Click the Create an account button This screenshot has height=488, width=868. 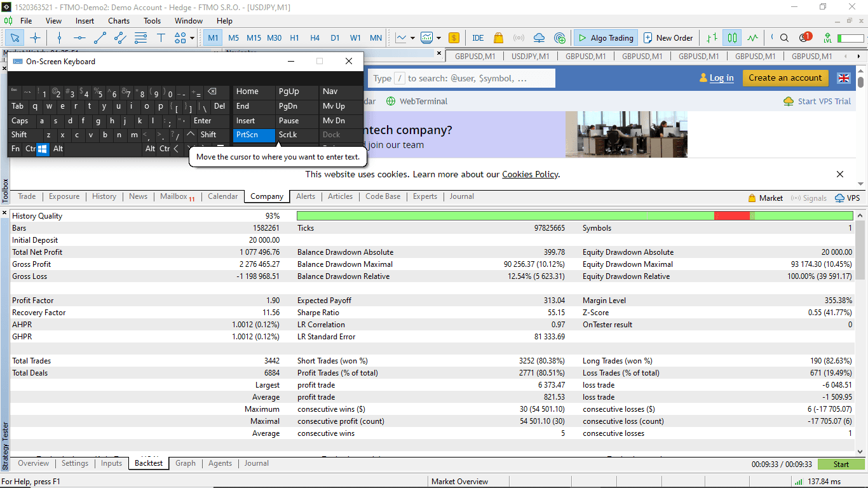785,78
